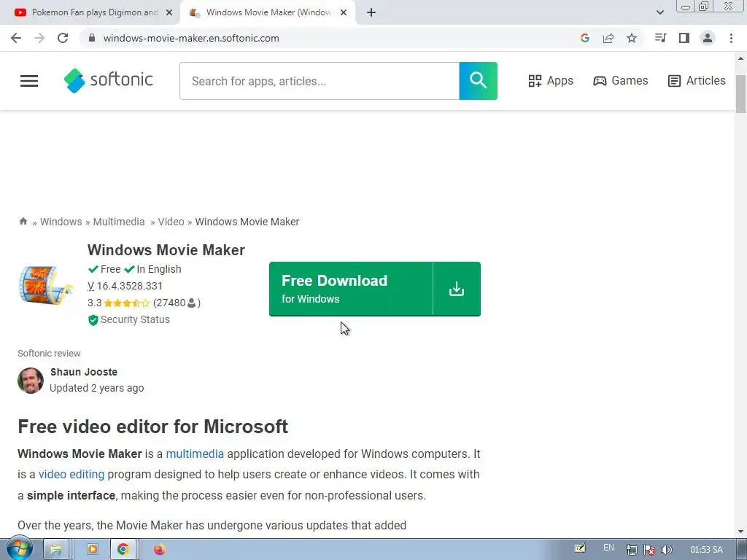Open the Softonic hamburger menu

coord(29,81)
